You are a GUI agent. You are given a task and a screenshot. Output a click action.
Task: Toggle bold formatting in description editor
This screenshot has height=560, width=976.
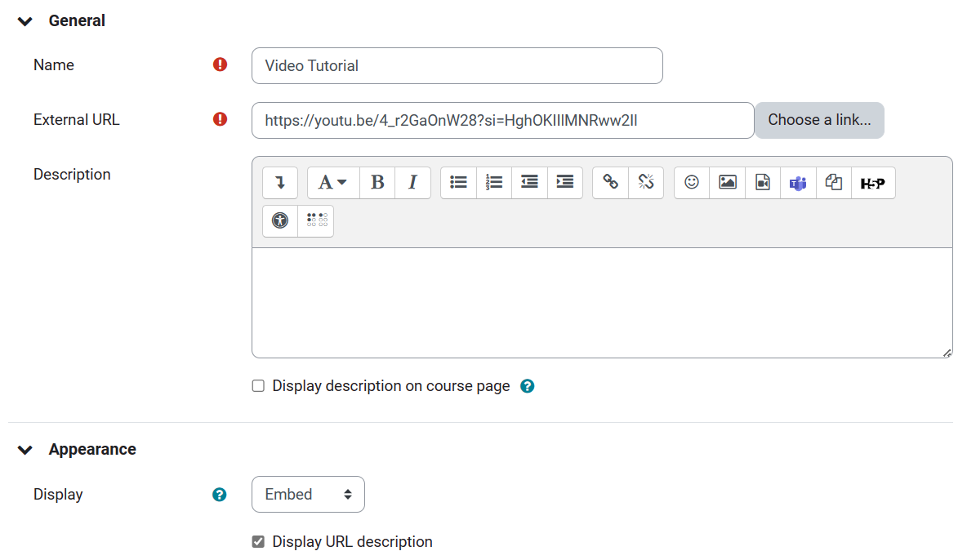point(377,183)
